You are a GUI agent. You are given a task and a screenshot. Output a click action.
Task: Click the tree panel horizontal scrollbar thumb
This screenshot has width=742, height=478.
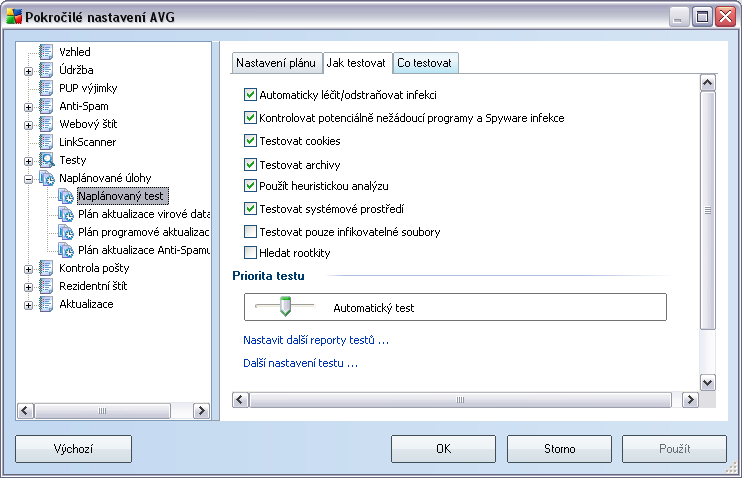(x=102, y=410)
